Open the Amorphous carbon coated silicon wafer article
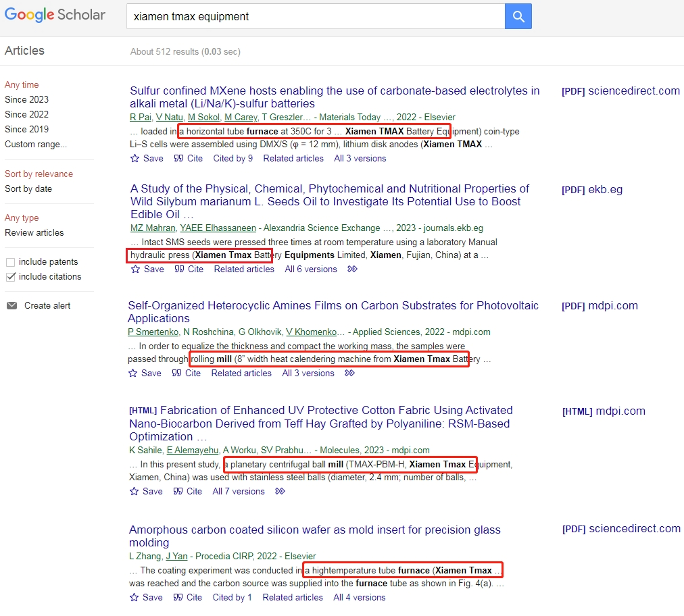 pyautogui.click(x=314, y=536)
